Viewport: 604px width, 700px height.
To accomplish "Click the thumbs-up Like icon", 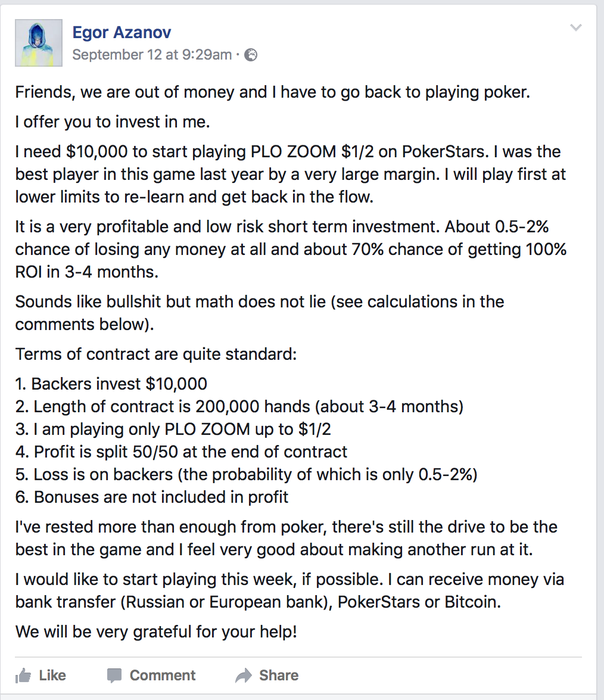I will pos(24,675).
